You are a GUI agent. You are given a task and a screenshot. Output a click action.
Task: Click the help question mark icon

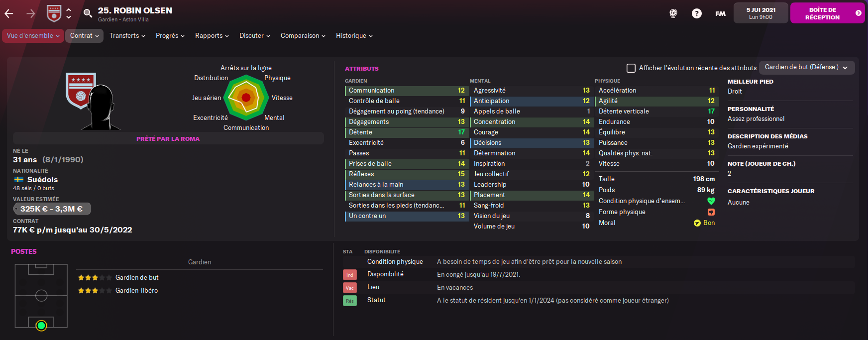click(x=697, y=13)
